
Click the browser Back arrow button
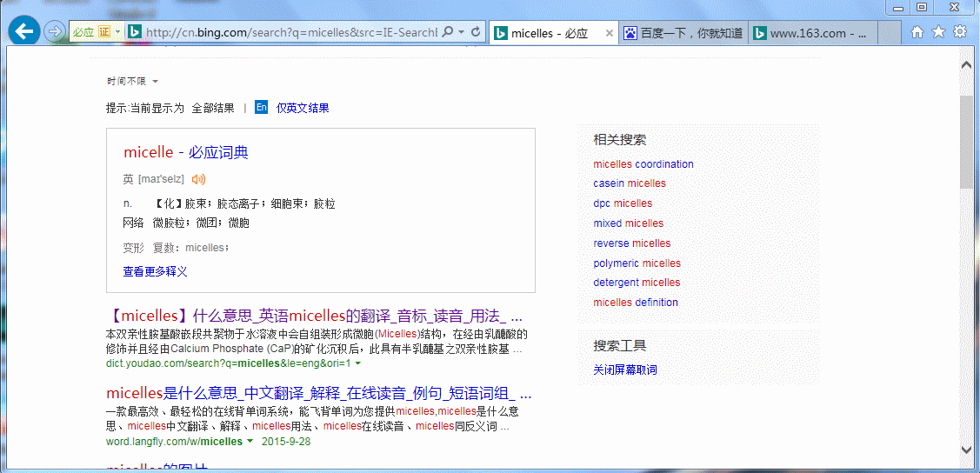pyautogui.click(x=24, y=32)
